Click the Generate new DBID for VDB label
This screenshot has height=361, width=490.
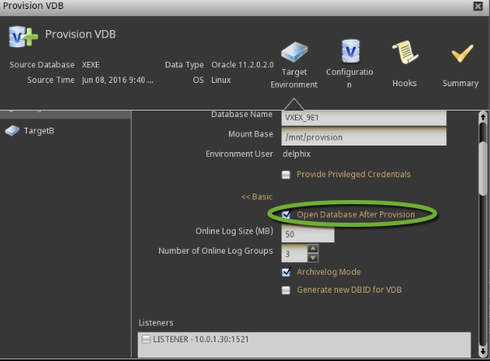[349, 290]
